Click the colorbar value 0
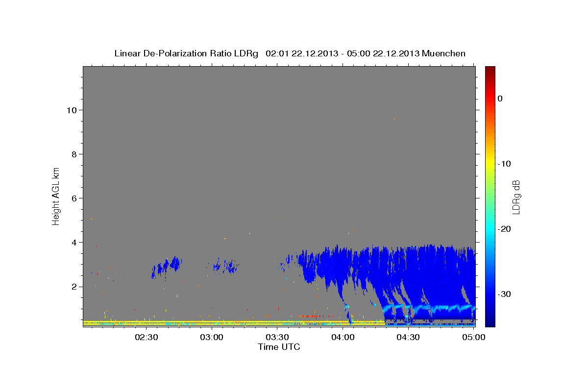Image resolution: width=588 pixels, height=392 pixels. click(500, 98)
